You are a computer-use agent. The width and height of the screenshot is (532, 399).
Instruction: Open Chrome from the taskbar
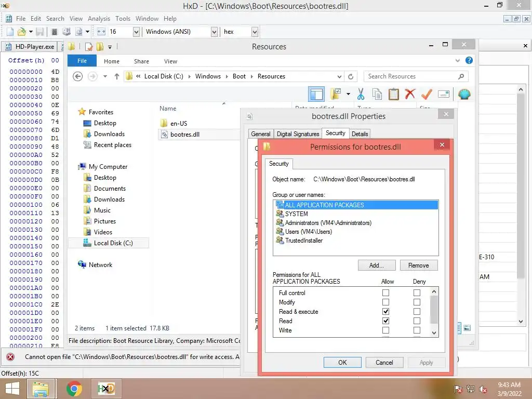click(74, 389)
